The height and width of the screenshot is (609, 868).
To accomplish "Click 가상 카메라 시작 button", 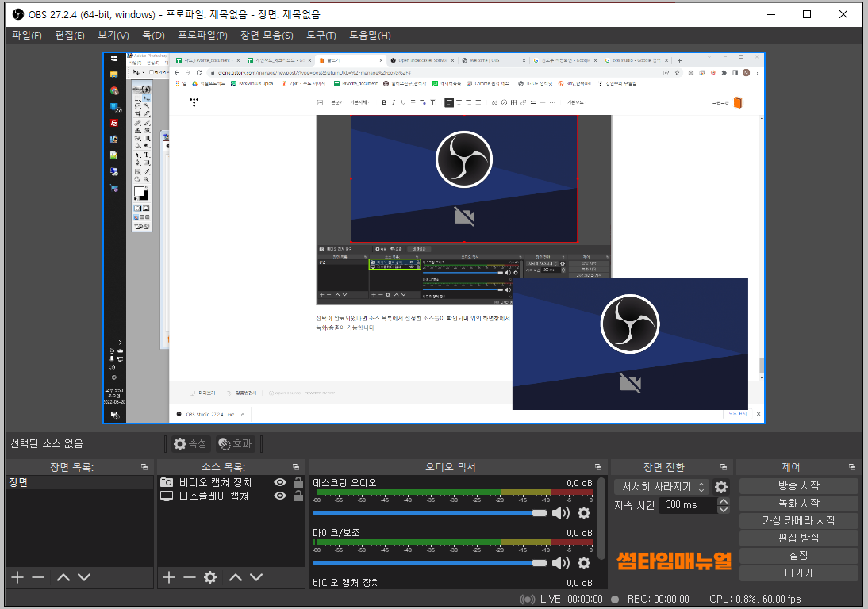I will click(798, 520).
